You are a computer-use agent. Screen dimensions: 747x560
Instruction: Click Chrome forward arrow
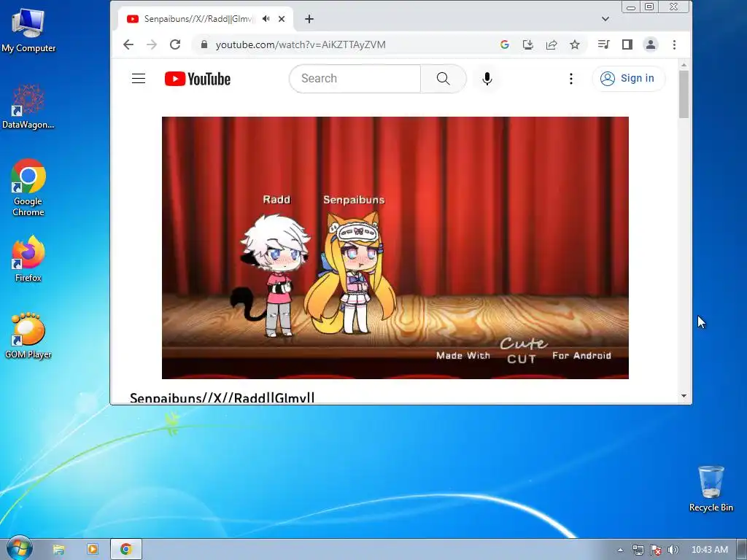152,44
